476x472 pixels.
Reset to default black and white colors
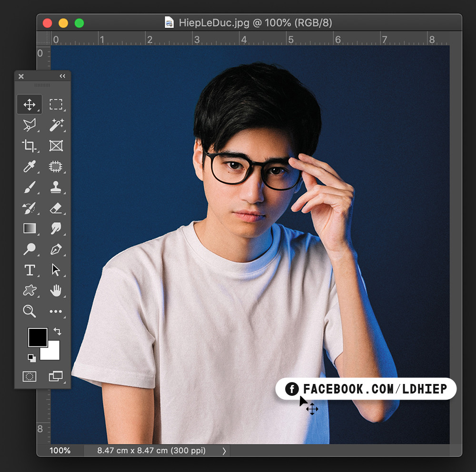click(31, 358)
